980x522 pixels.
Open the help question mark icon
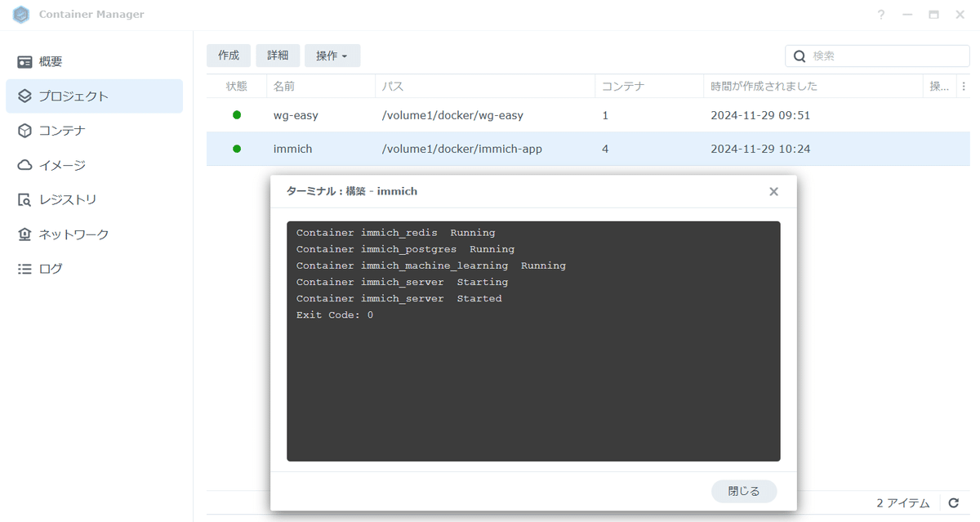tap(881, 15)
